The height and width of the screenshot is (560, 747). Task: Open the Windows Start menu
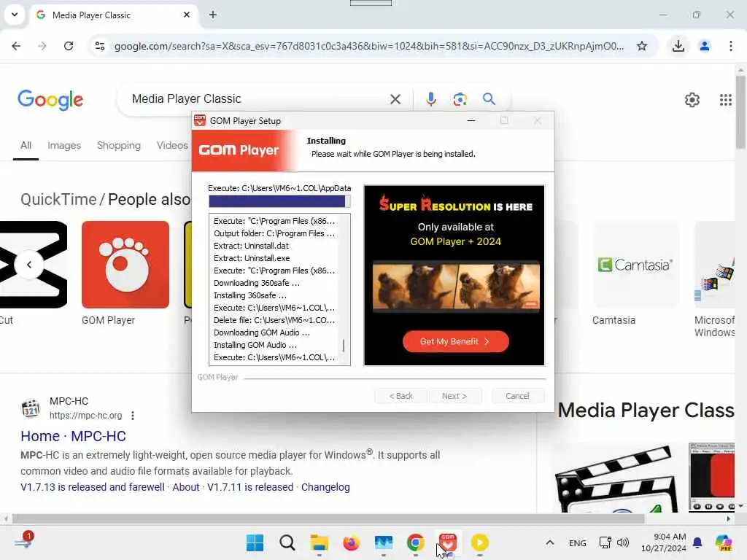click(x=255, y=542)
